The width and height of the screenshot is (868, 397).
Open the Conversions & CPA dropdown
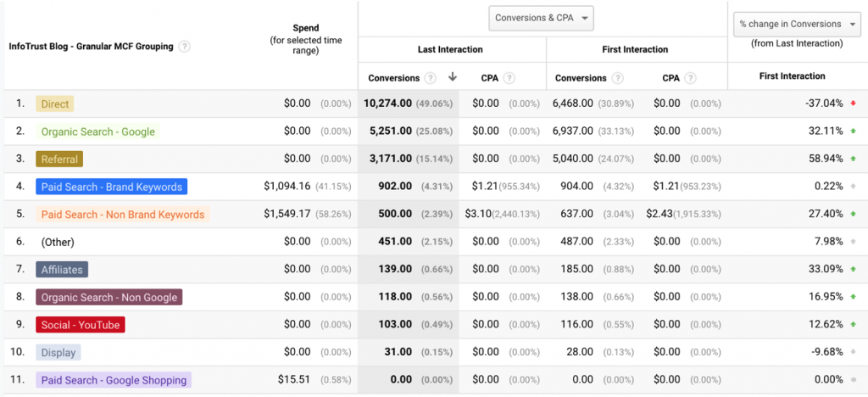(x=541, y=18)
